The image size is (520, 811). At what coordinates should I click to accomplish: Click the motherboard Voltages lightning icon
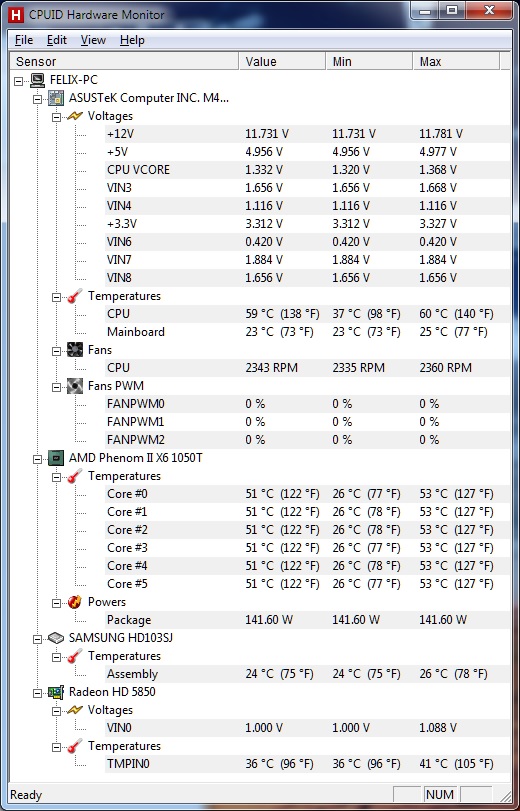click(x=75, y=116)
